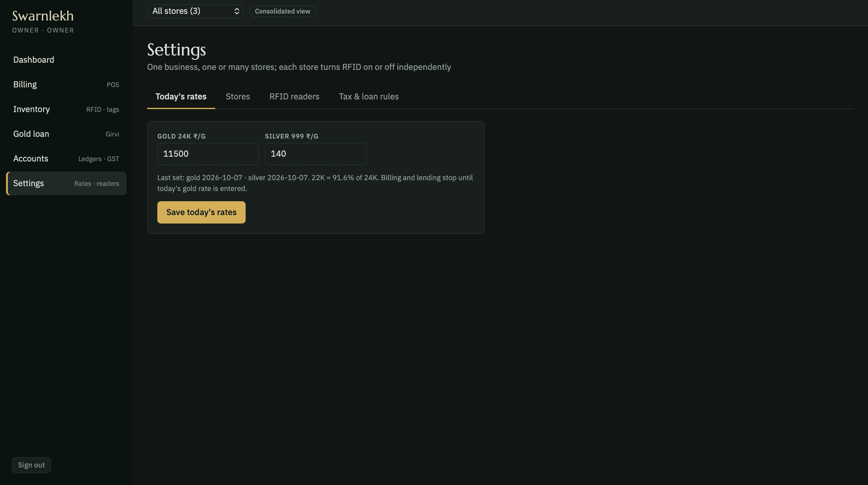
Task: Select Settings in the sidebar
Action: tap(66, 183)
